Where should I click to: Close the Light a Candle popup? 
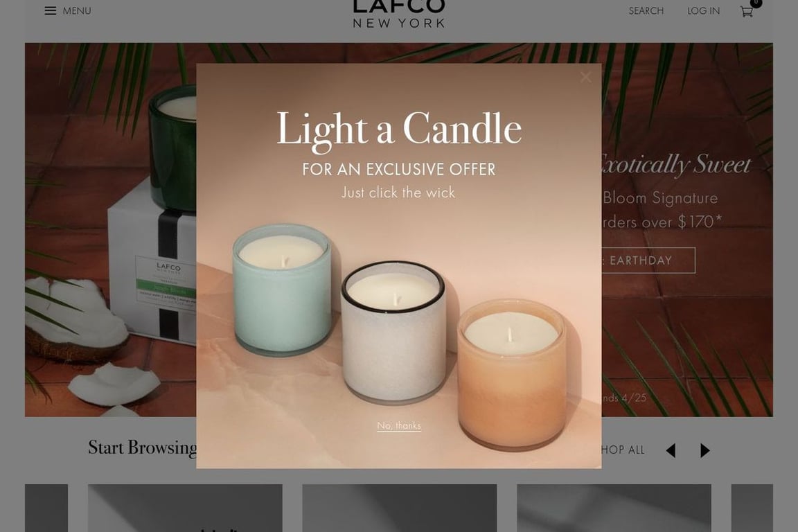click(x=586, y=77)
